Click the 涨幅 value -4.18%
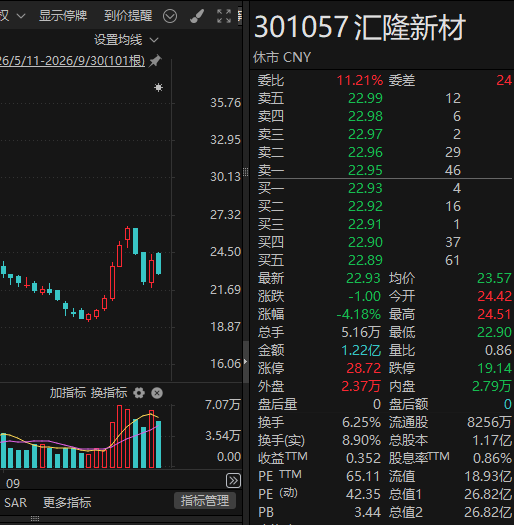Screen dimensions: 514x525 [359, 314]
